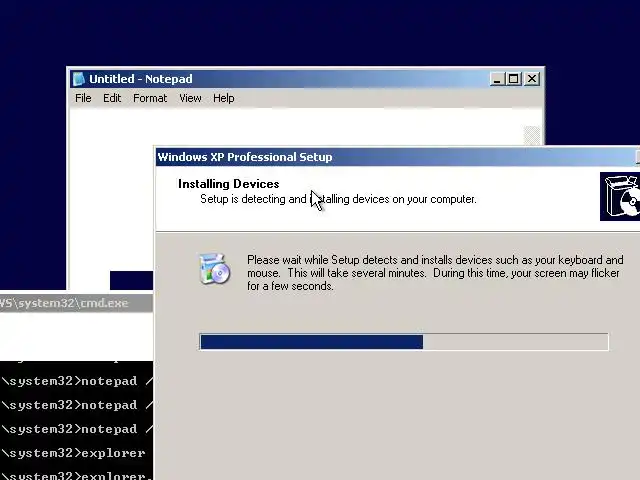Click the cmd.exe window title bar
The height and width of the screenshot is (480, 640).
pyautogui.click(x=76, y=303)
